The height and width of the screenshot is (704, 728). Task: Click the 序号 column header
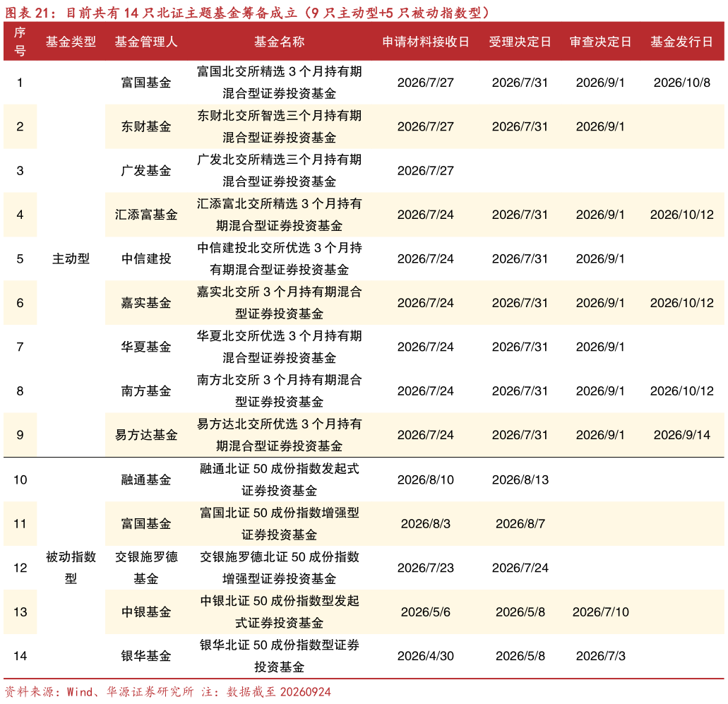point(20,42)
